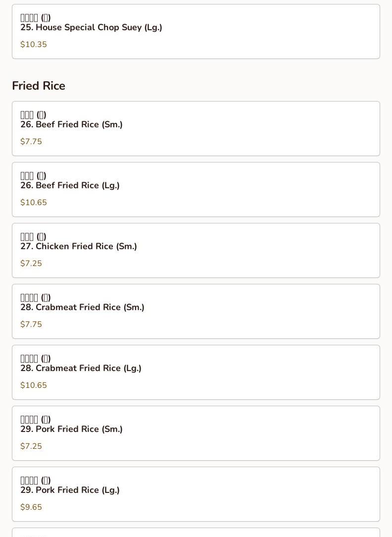Click the $7.75 price under Beef Fried Rice (Sm.)
Image resolution: width=392 pixels, height=537 pixels.
coord(31,142)
